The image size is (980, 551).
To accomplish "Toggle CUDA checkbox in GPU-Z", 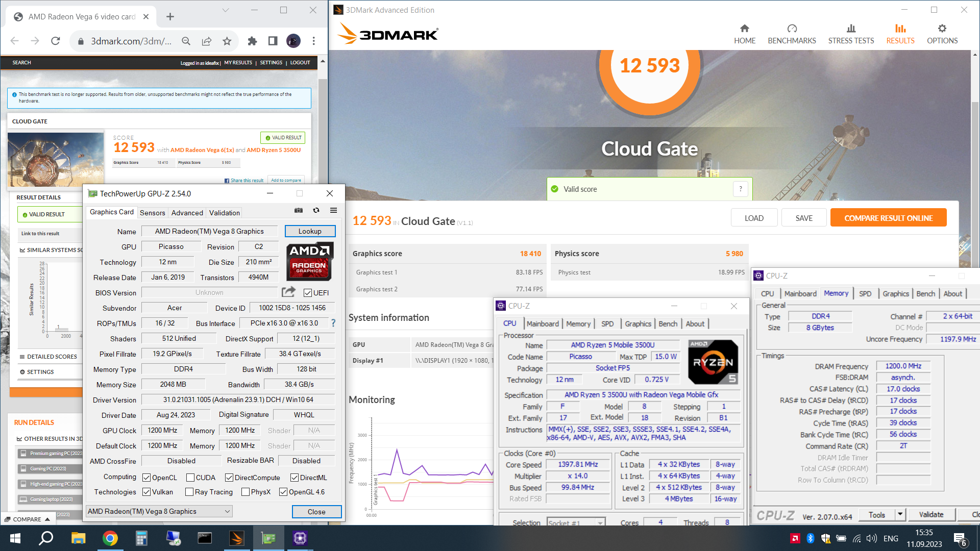I will click(x=190, y=478).
